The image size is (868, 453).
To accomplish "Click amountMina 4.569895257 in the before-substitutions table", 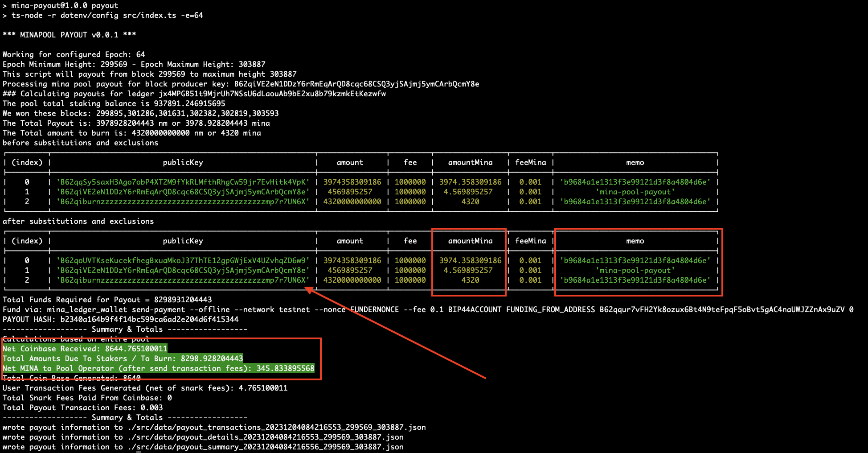I will (468, 192).
